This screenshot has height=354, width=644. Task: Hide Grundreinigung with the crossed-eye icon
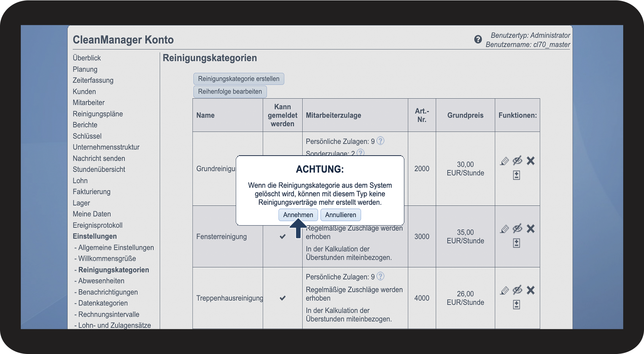[518, 160]
